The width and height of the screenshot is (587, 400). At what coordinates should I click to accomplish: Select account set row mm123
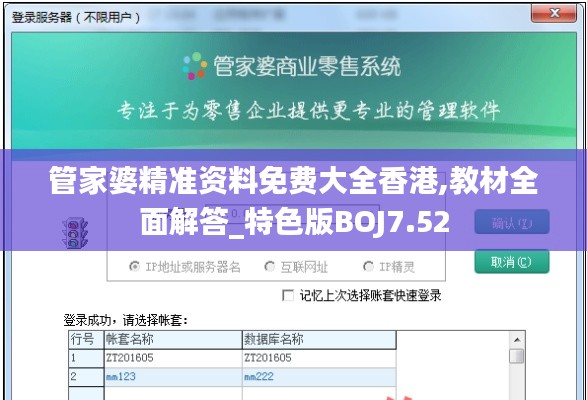pyautogui.click(x=232, y=377)
